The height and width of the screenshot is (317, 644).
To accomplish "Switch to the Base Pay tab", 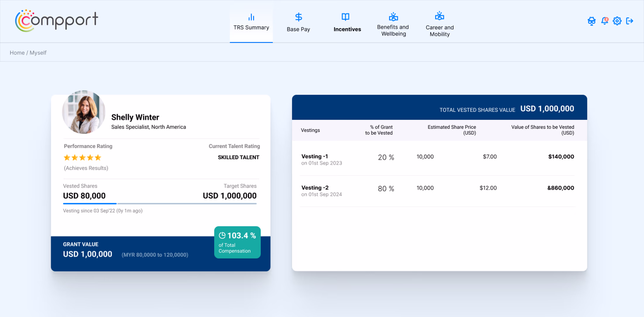I will pos(298,29).
